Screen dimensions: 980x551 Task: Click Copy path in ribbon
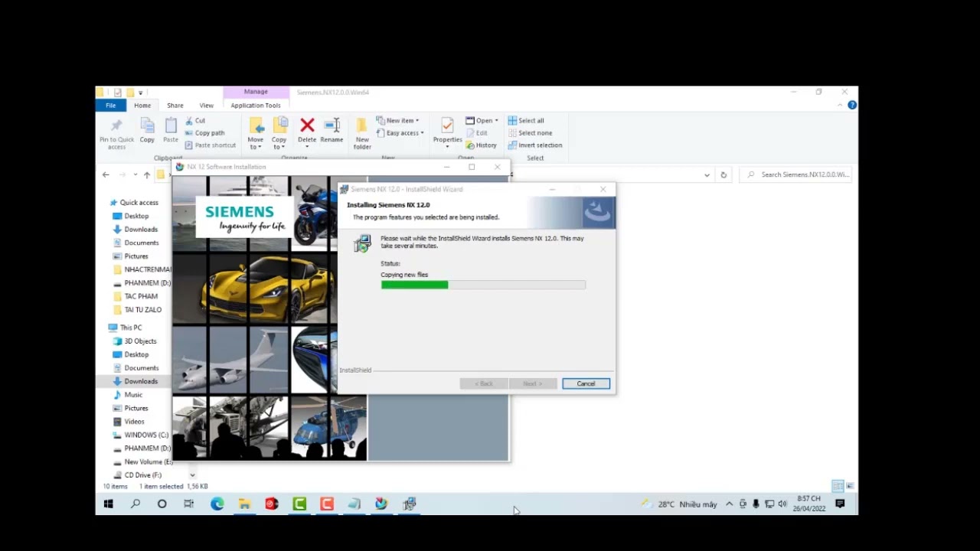click(x=204, y=133)
